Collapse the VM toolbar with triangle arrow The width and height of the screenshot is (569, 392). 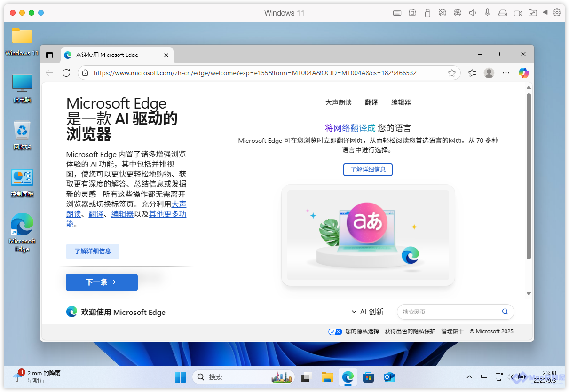(545, 13)
